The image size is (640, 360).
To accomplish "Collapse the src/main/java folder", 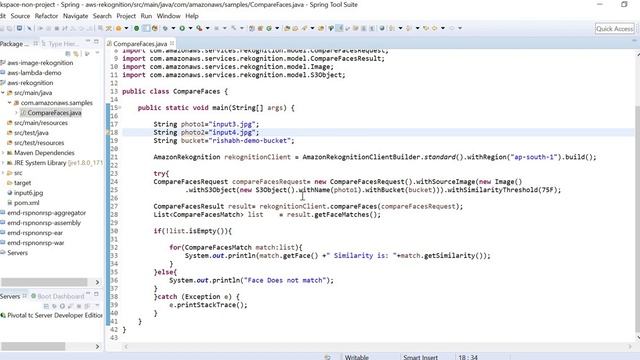I will pos(3,93).
